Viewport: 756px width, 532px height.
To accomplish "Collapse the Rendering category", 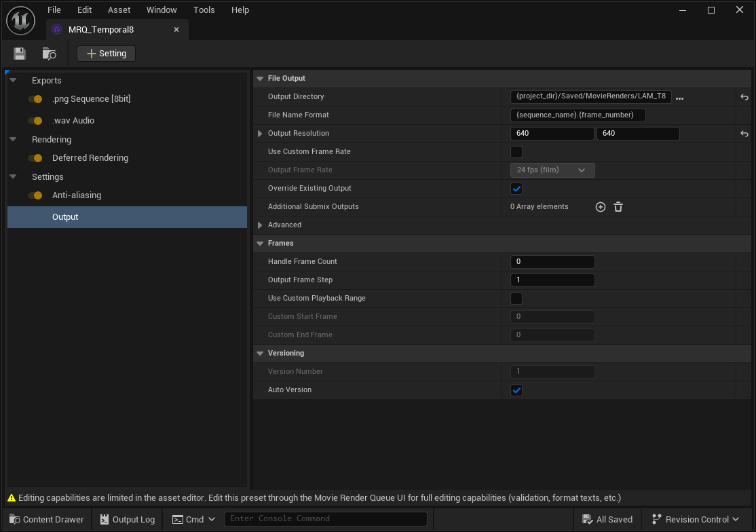I will click(14, 139).
